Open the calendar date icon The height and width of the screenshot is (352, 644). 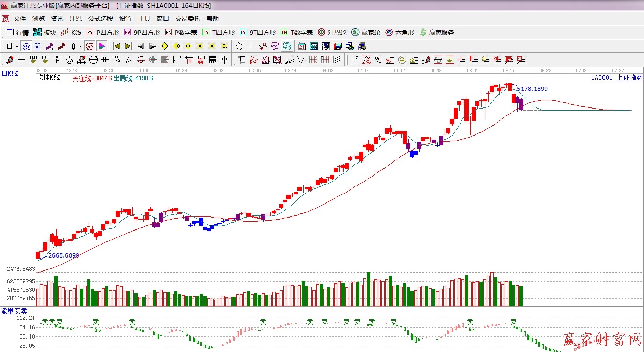(302, 46)
